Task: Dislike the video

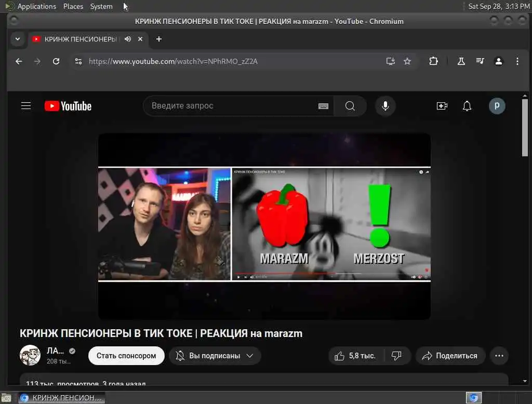Action: [x=396, y=356]
